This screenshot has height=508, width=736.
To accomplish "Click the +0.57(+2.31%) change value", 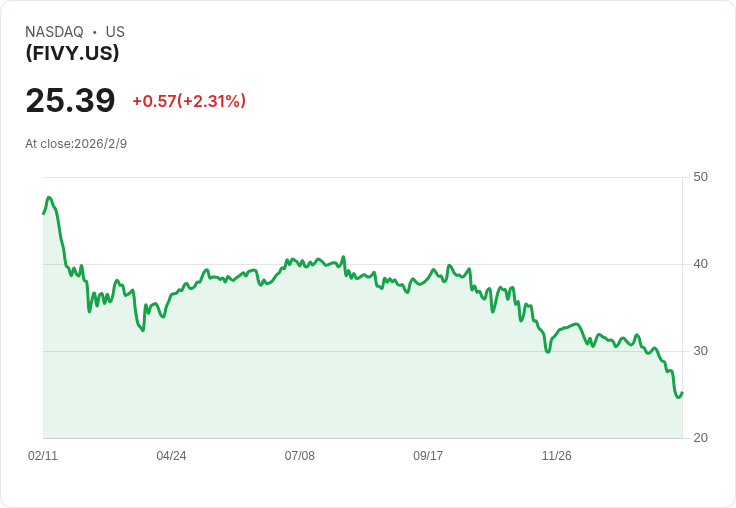I will pos(189,101).
